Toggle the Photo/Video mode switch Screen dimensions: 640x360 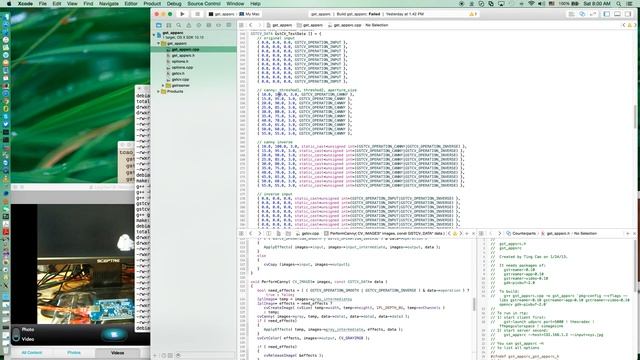(16, 334)
